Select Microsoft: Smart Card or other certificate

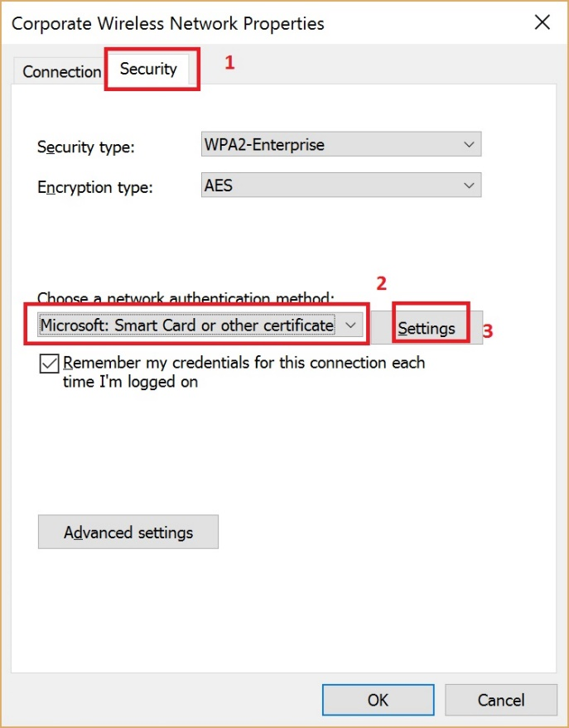coord(199,325)
